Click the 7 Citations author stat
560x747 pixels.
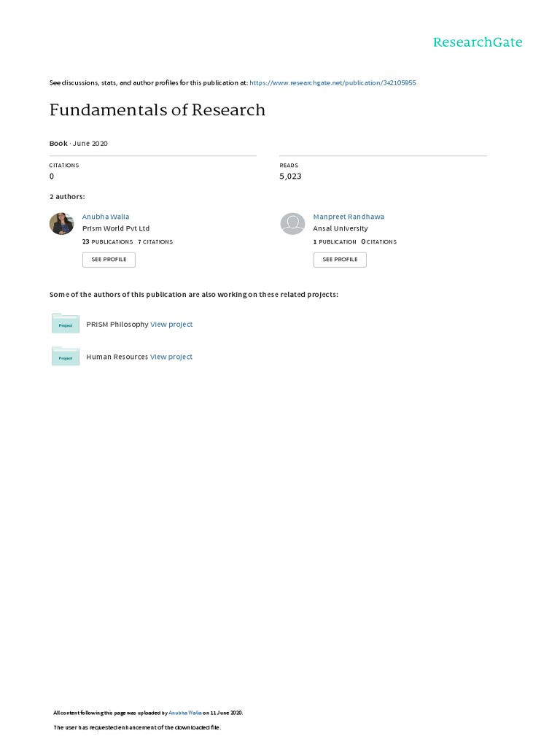[155, 241]
